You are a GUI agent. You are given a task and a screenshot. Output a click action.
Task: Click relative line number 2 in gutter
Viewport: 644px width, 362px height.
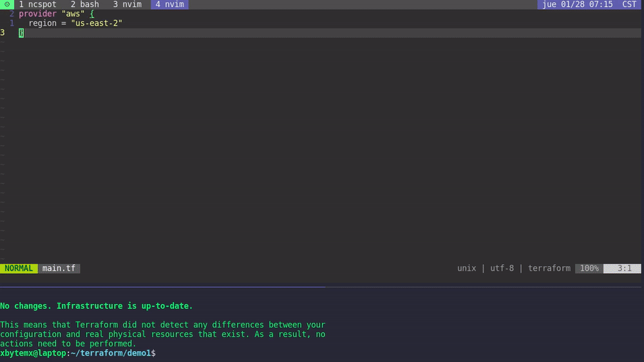12,14
